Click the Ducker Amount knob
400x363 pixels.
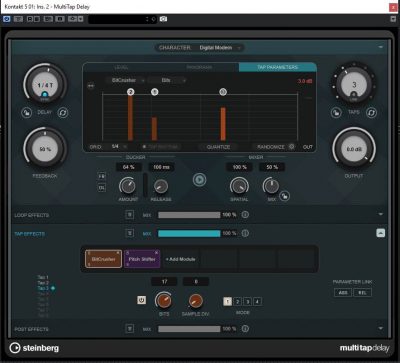[x=128, y=186]
